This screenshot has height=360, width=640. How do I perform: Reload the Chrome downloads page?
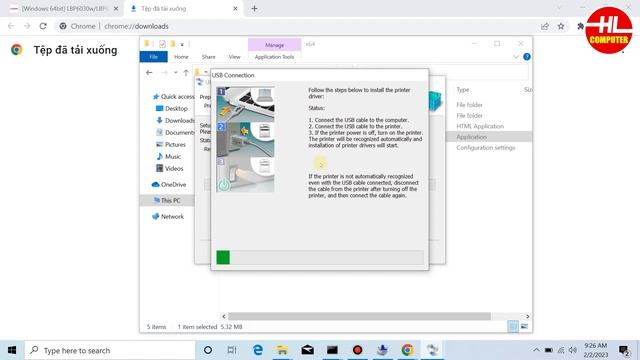(43, 26)
